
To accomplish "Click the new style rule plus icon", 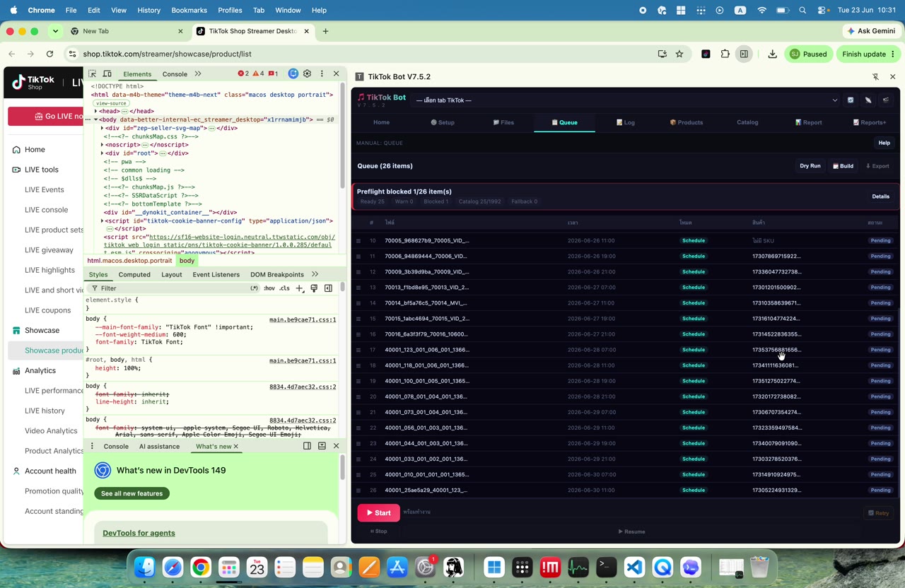I will click(300, 288).
